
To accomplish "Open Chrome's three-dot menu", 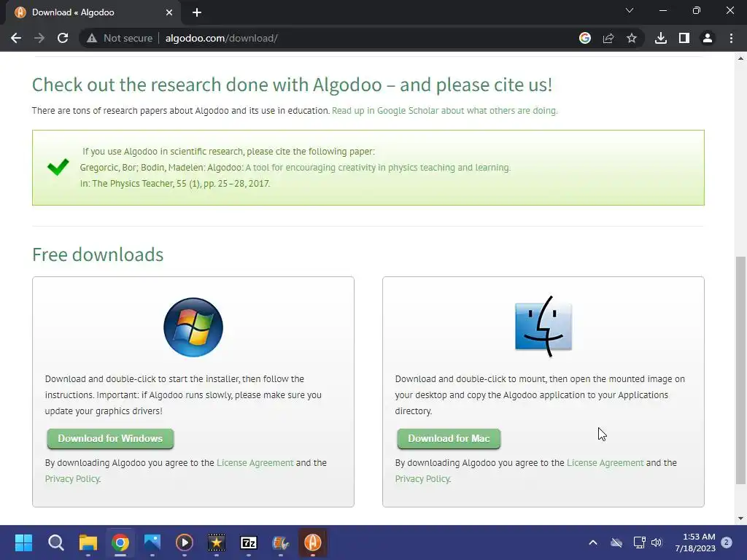I will click(731, 38).
